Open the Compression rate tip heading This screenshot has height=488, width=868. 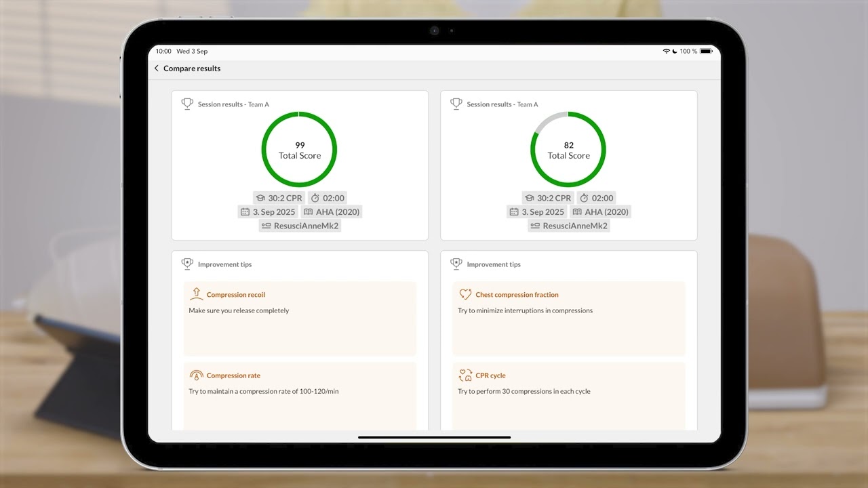pos(233,375)
